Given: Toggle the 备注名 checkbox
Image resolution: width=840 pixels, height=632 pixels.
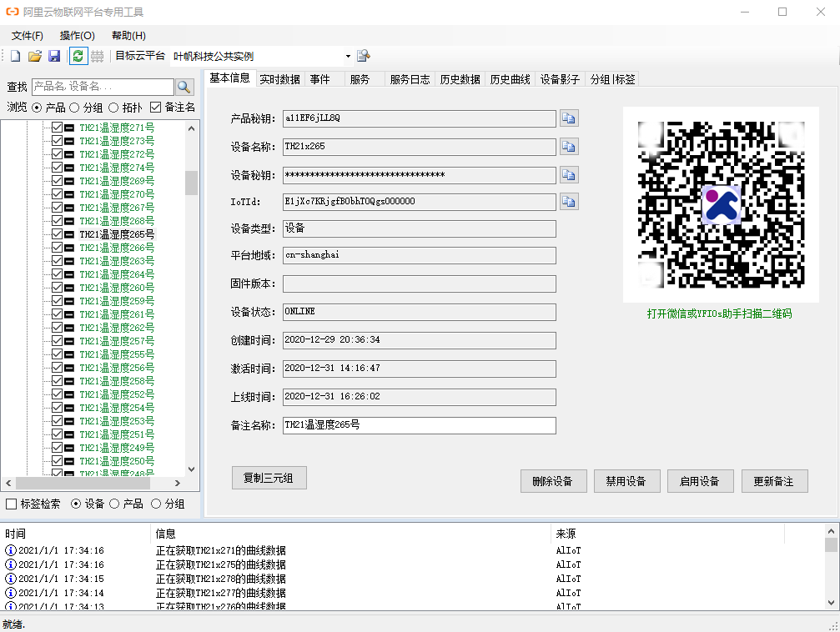Looking at the screenshot, I should coord(155,108).
